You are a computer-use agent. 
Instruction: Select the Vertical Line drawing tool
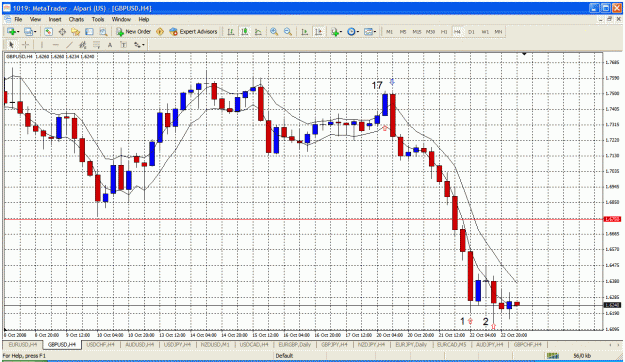click(x=42, y=45)
